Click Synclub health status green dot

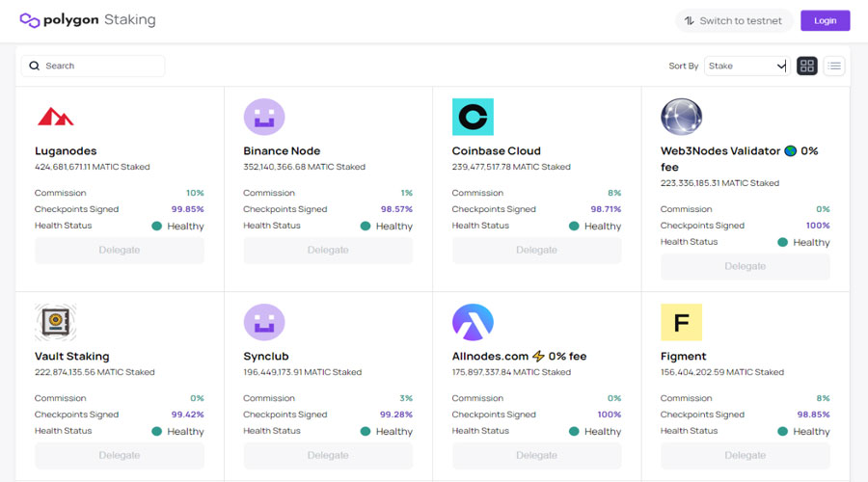(x=366, y=431)
